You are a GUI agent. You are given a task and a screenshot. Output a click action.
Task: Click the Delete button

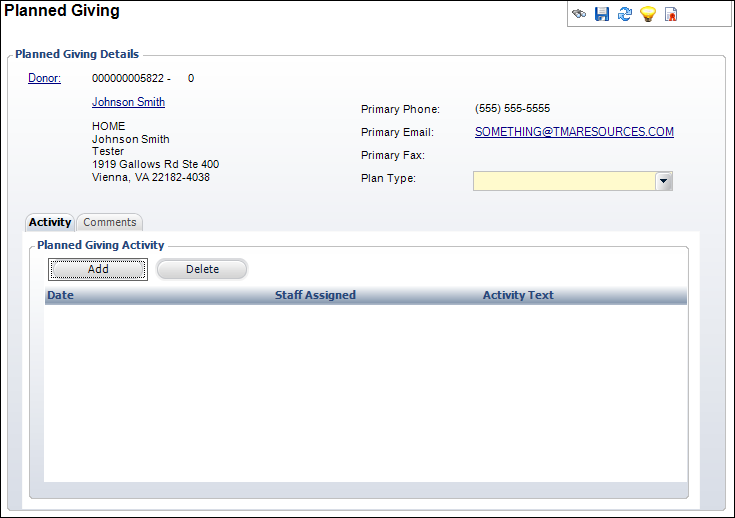click(x=202, y=269)
